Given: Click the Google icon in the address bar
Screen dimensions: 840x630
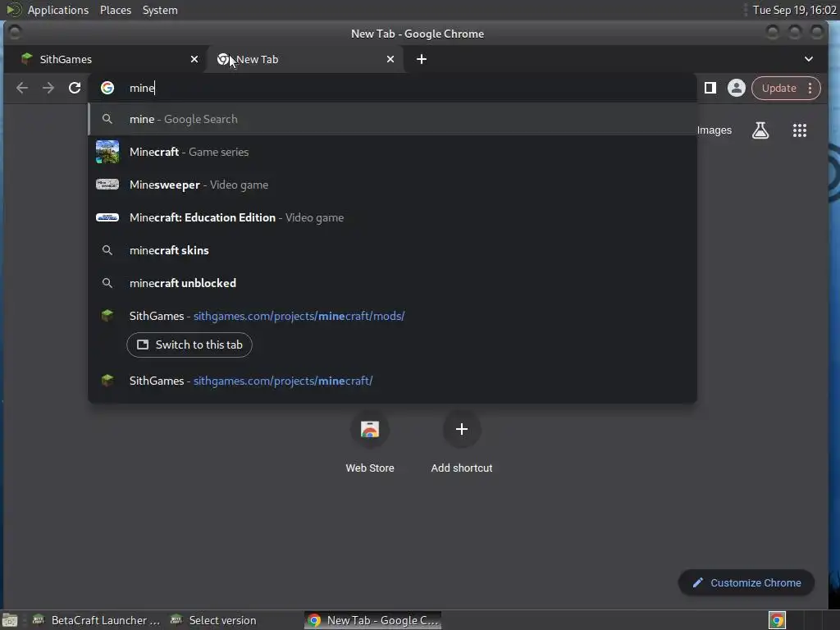Looking at the screenshot, I should click(107, 88).
